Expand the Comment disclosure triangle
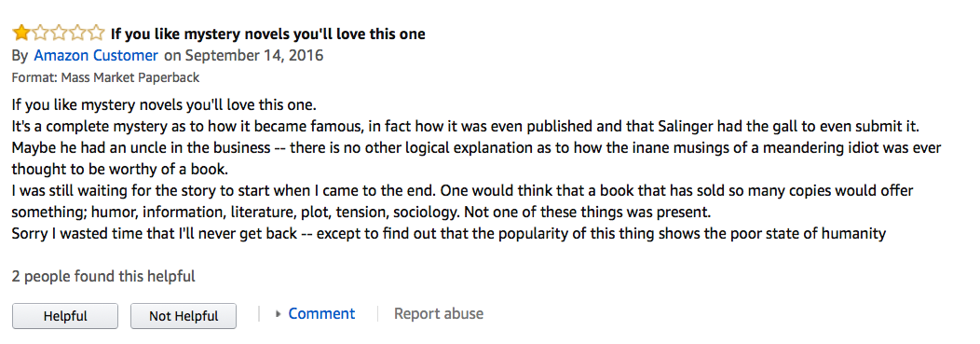This screenshot has height=344, width=980. (279, 314)
